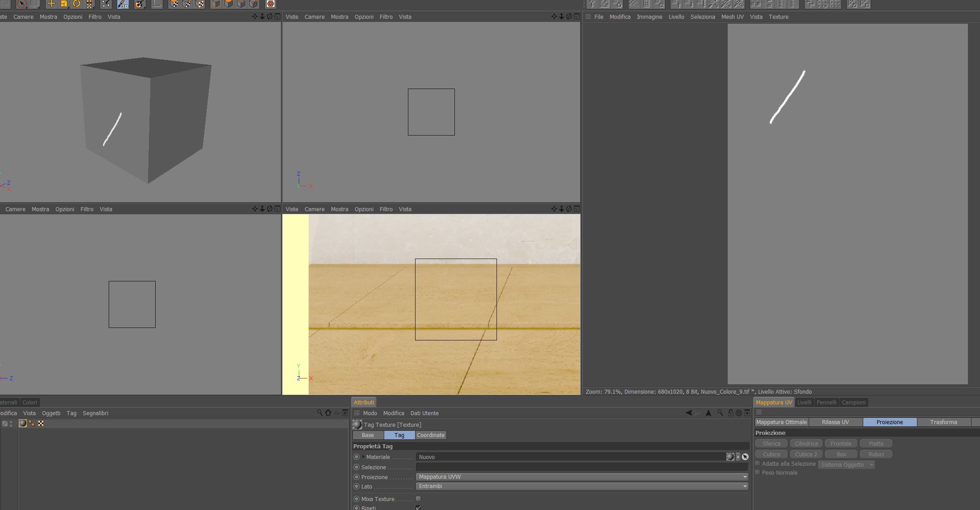Image resolution: width=980 pixels, height=510 pixels.
Task: Select the orange Rotate tool
Action: (x=76, y=4)
